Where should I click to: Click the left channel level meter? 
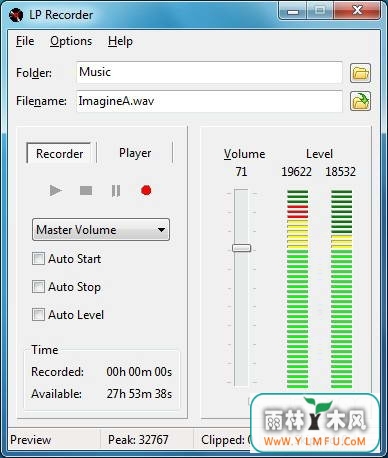pyautogui.click(x=297, y=289)
